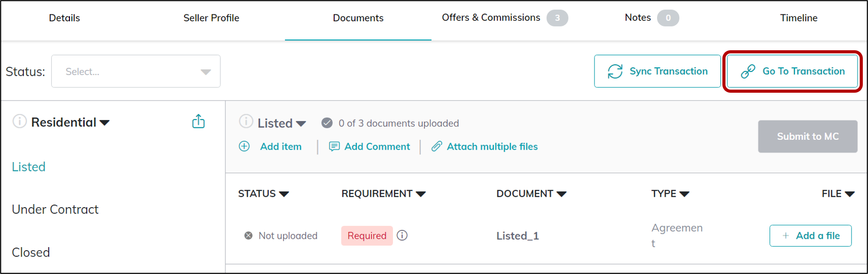
Task: Open the Status Select dropdown
Action: (x=136, y=71)
